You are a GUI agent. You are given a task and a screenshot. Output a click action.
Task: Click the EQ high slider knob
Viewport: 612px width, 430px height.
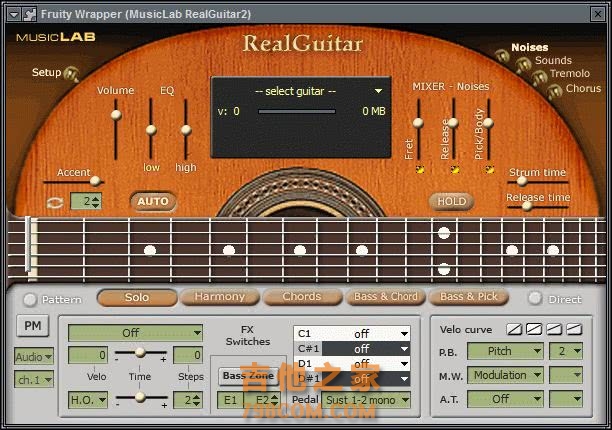pyautogui.click(x=186, y=130)
